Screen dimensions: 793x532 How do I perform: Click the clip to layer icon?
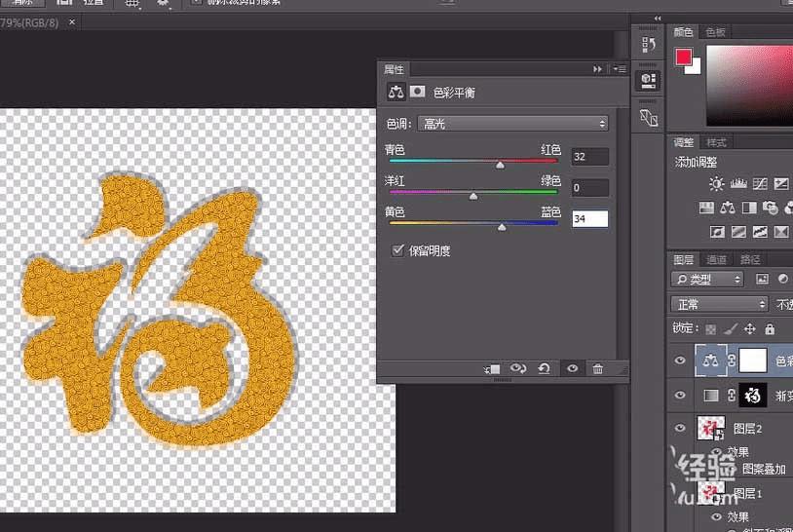pyautogui.click(x=491, y=369)
